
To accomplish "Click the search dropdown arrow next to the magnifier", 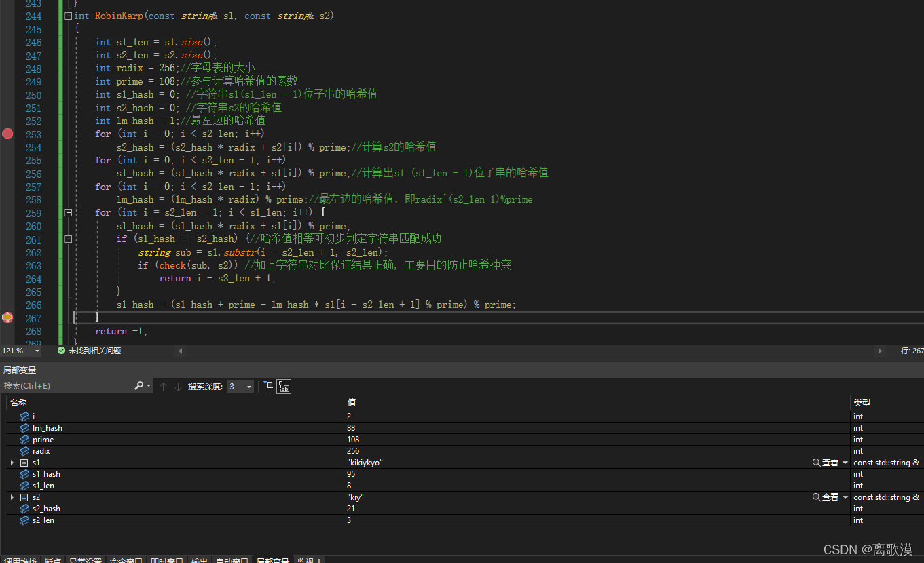I will tap(149, 385).
